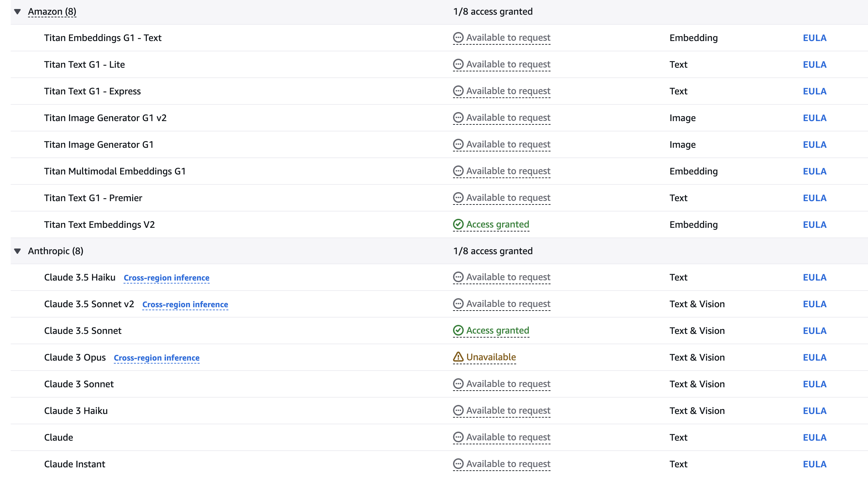The width and height of the screenshot is (868, 477).
Task: Collapse the Anthropic models group
Action: (17, 251)
